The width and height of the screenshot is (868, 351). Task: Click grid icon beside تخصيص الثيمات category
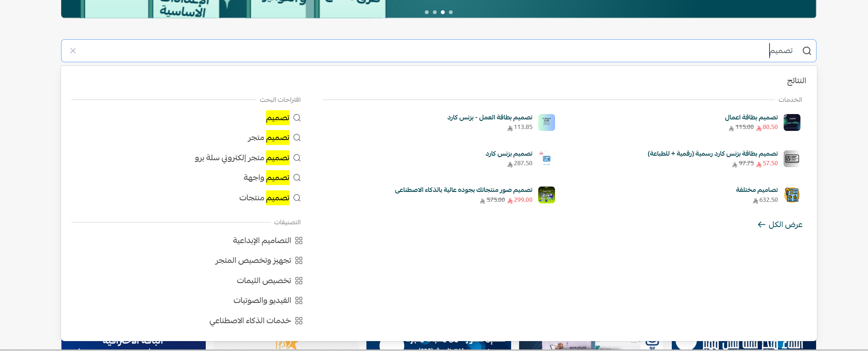pos(299,280)
